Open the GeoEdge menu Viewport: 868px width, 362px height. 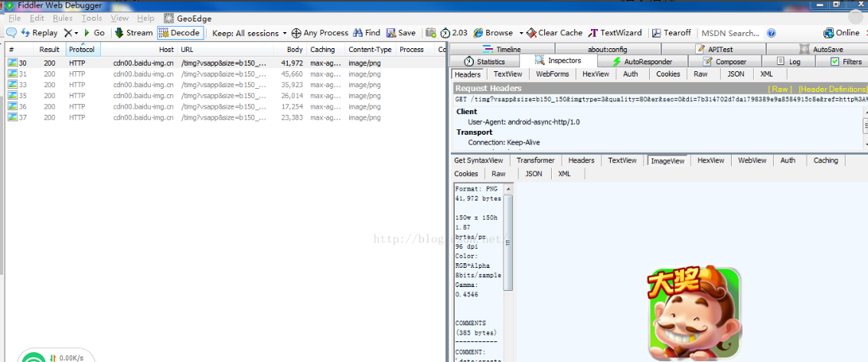188,18
